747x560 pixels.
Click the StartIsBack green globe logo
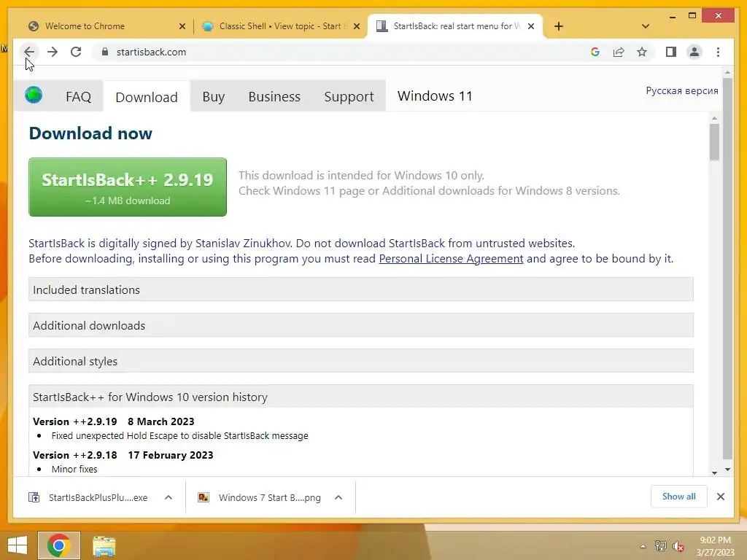tap(34, 96)
